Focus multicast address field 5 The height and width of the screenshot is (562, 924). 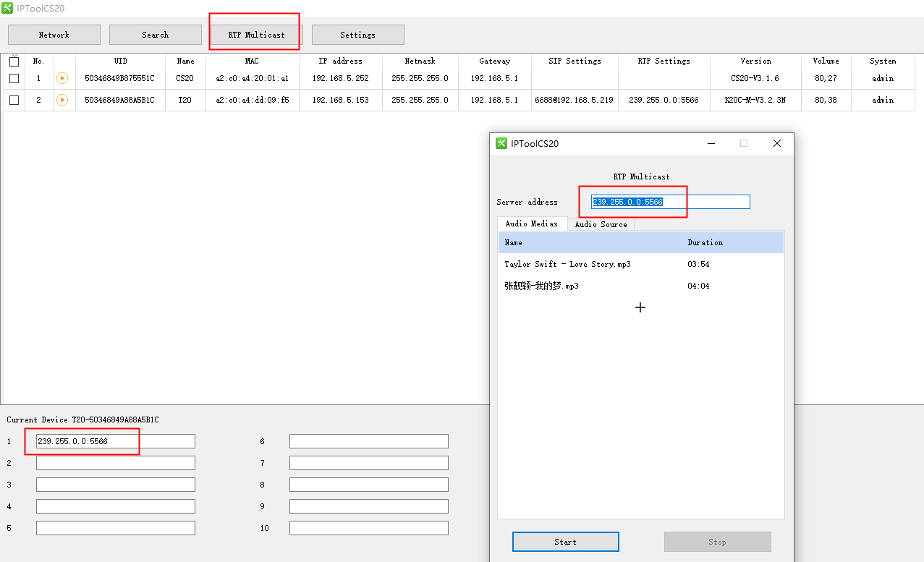(116, 528)
